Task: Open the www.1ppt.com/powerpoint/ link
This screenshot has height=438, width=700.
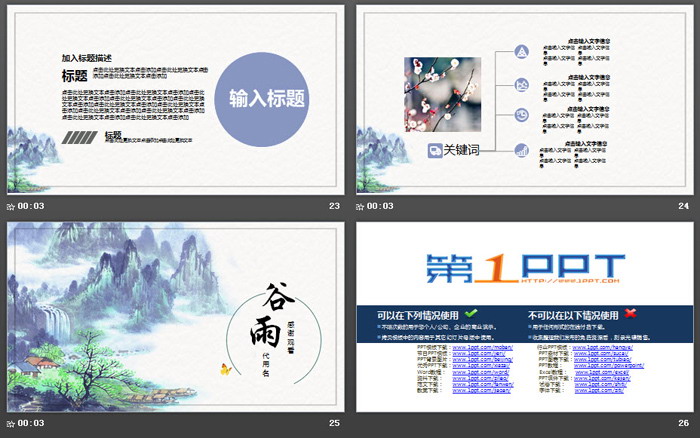Action: tap(609, 365)
